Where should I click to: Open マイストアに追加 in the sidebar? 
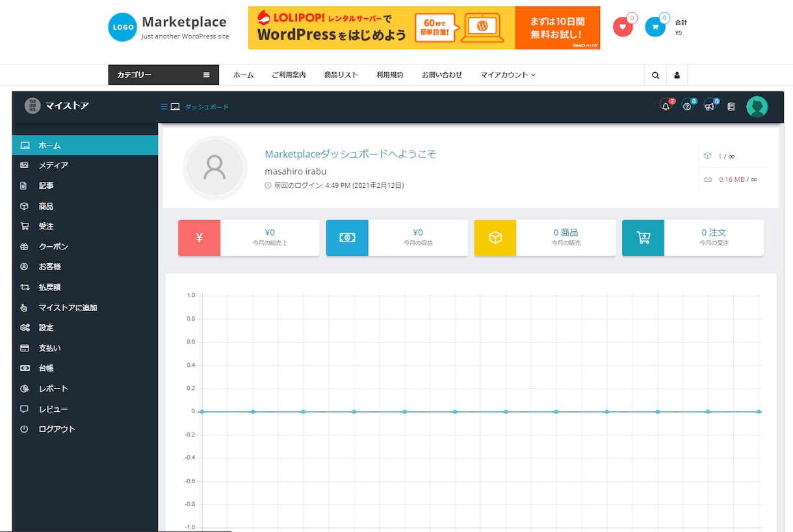(85, 308)
